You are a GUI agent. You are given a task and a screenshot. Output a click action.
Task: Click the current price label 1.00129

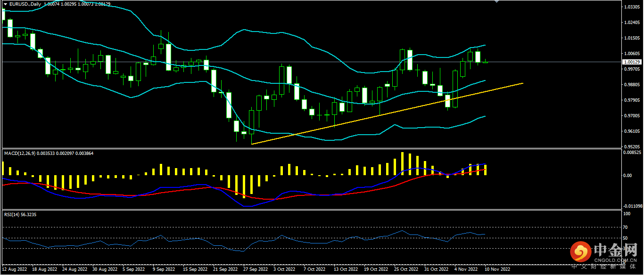point(631,62)
